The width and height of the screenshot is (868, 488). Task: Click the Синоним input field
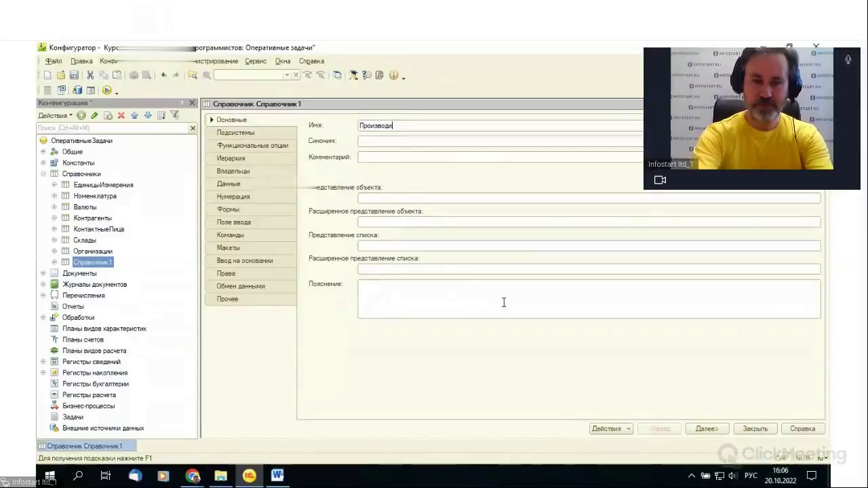coord(500,141)
